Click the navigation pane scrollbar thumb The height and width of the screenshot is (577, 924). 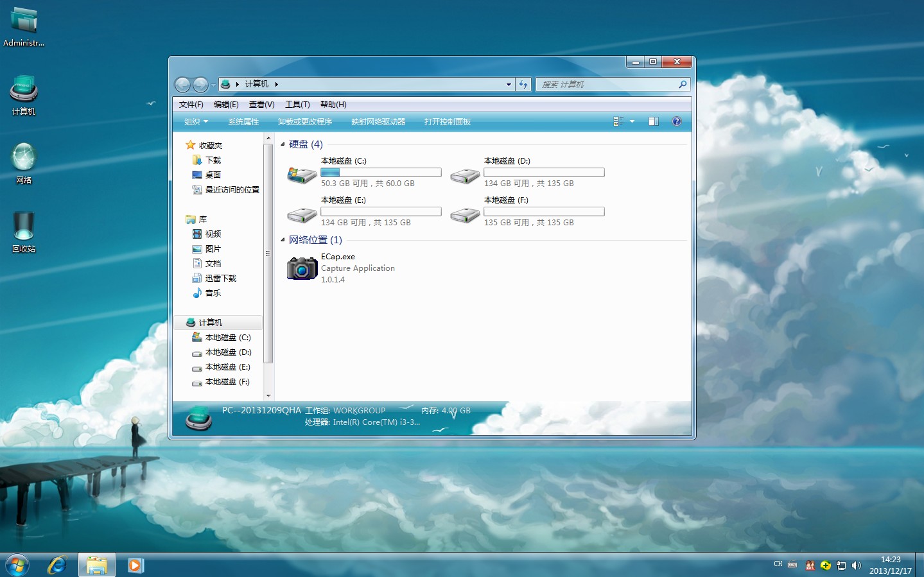[x=268, y=254]
